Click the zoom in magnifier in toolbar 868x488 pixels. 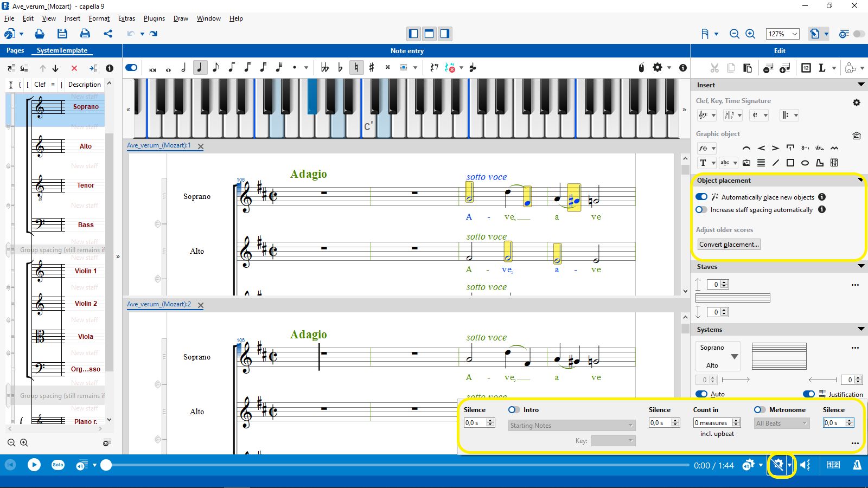click(750, 34)
